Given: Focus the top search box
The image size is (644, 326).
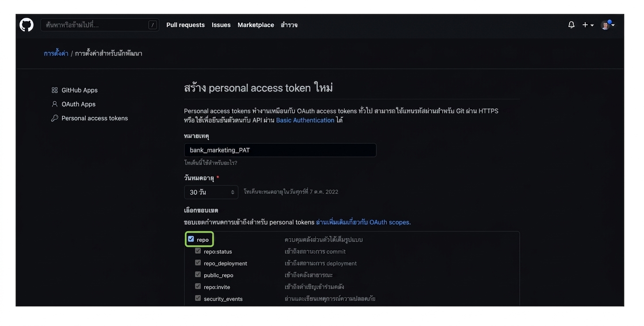Looking at the screenshot, I should coord(100,25).
